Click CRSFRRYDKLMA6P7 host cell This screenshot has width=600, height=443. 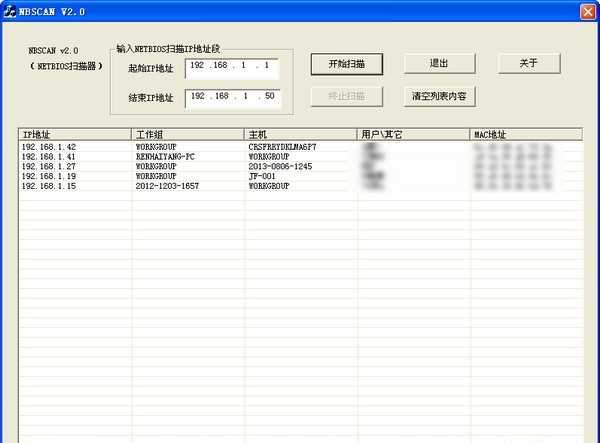[282, 147]
